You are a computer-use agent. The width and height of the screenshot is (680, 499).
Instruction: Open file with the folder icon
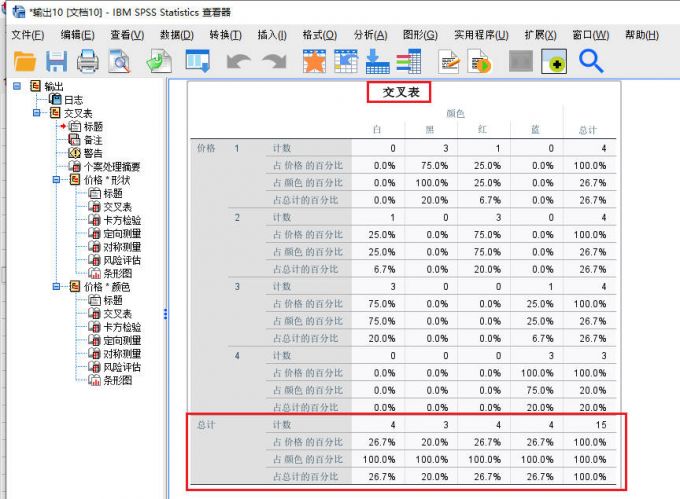(25, 61)
